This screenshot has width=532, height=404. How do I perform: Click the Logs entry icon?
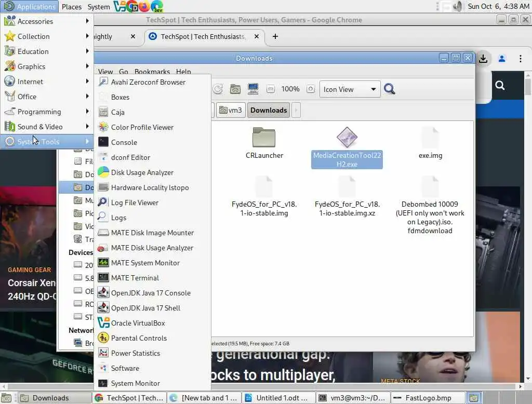[x=103, y=218]
